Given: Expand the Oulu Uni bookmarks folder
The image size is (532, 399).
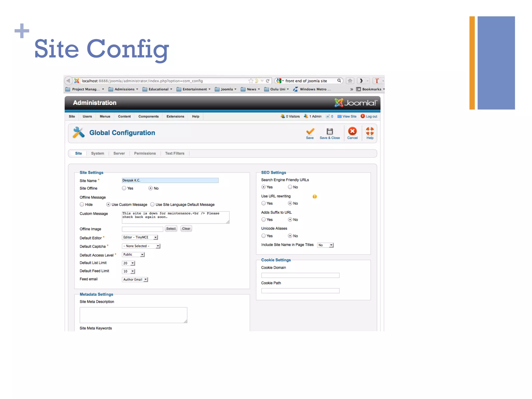Looking at the screenshot, I should pos(277,89).
